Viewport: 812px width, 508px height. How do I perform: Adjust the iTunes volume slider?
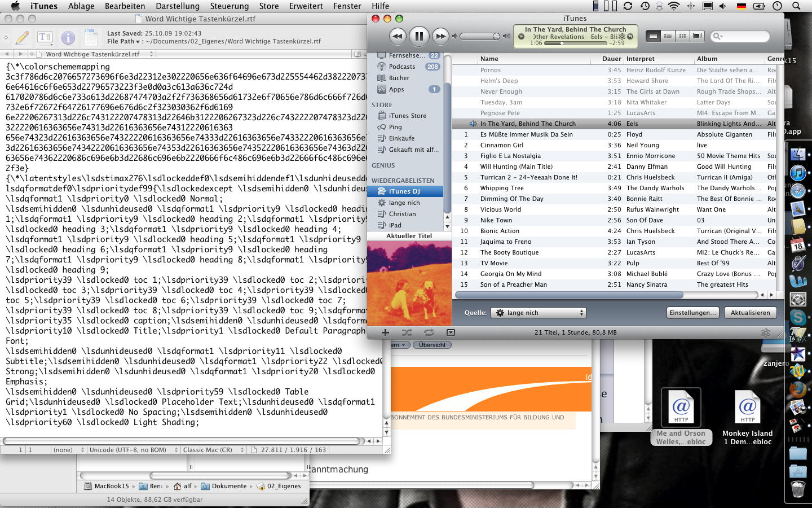point(480,37)
